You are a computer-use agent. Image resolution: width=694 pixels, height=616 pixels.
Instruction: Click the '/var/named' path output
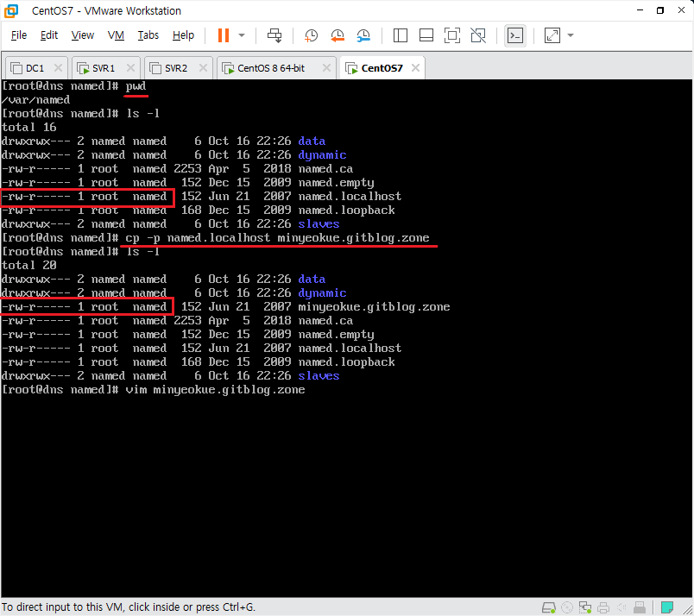pos(35,99)
